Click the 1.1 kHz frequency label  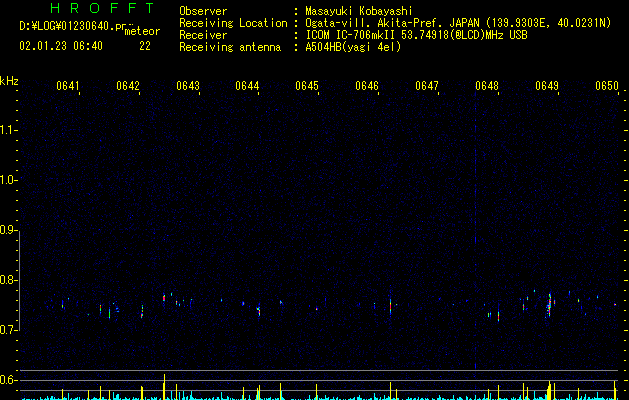click(9, 130)
